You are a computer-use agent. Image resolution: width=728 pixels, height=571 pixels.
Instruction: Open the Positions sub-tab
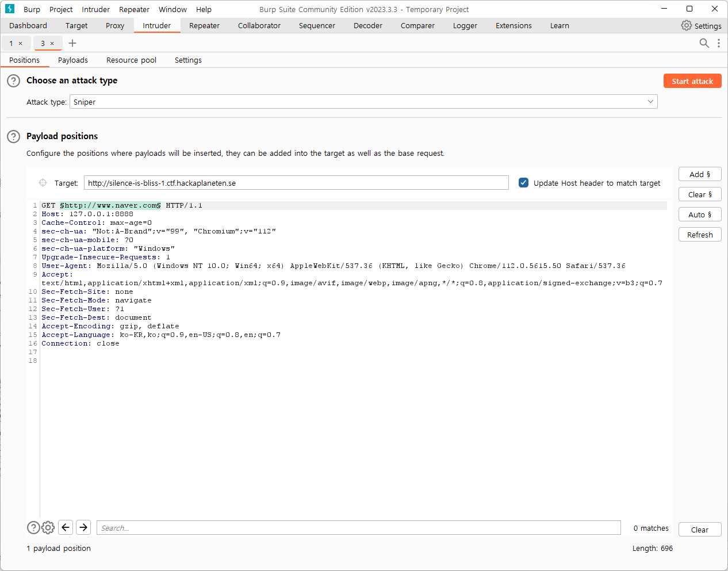[x=25, y=60]
